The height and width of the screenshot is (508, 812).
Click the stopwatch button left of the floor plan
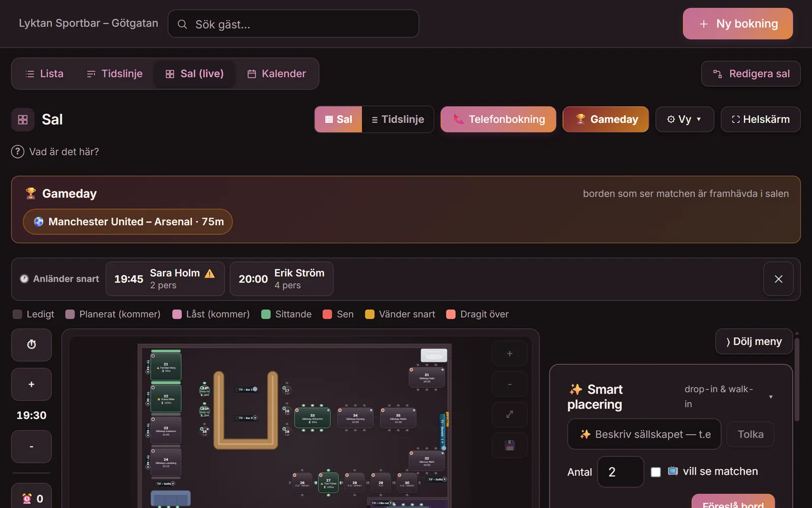point(31,344)
